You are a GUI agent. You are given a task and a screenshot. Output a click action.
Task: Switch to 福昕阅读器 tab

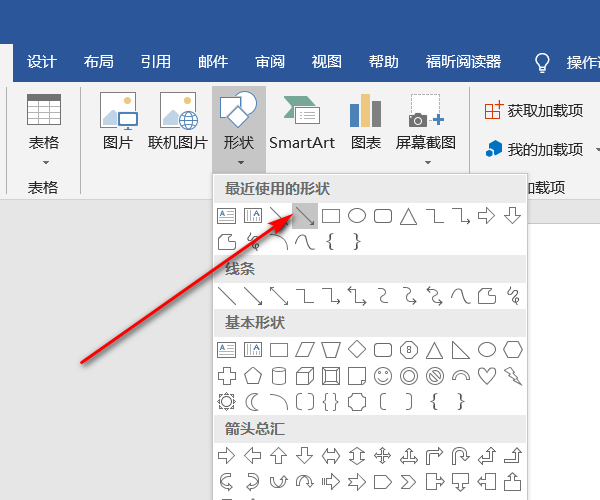tap(463, 62)
